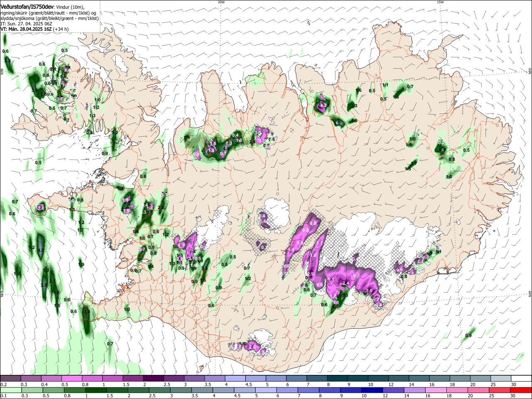Click the 30 label under the white snow swatch
This screenshot has width=532, height=399.
(514, 384)
